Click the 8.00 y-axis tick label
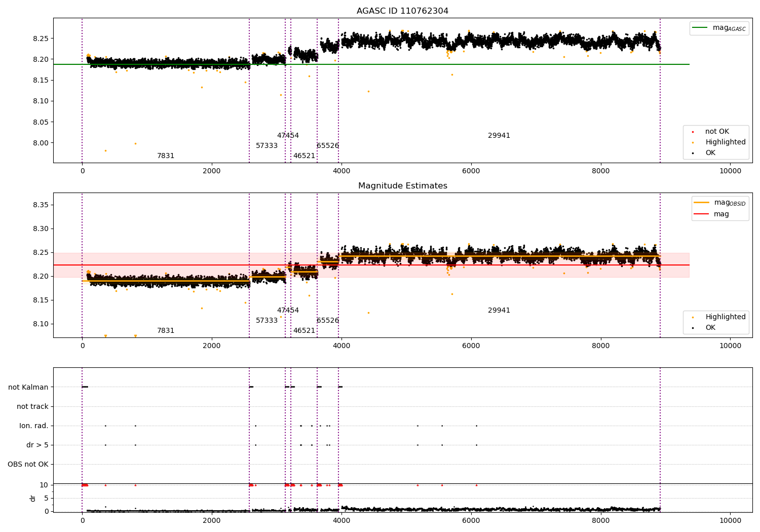The height and width of the screenshot is (532, 760). pyautogui.click(x=40, y=143)
